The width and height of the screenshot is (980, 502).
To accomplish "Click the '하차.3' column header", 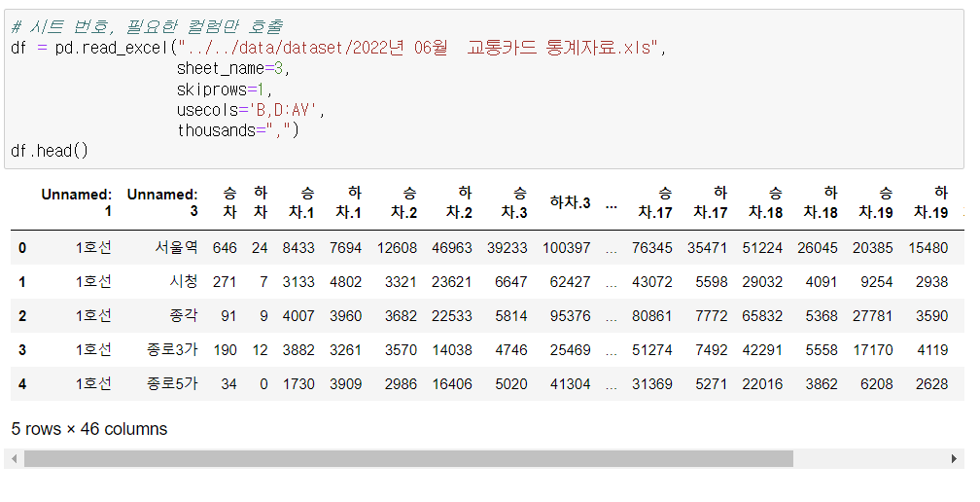I will tap(570, 202).
